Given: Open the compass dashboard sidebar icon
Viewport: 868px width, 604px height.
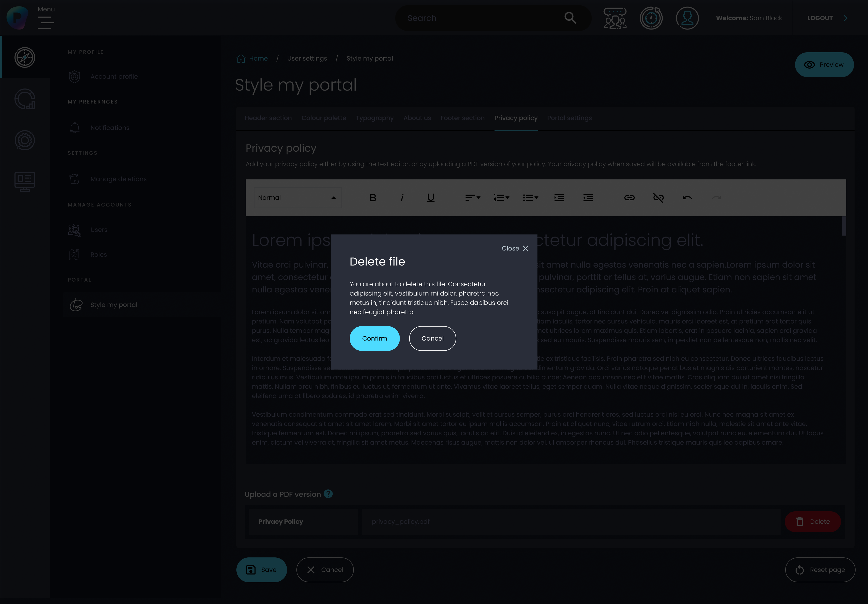Looking at the screenshot, I should [25, 57].
